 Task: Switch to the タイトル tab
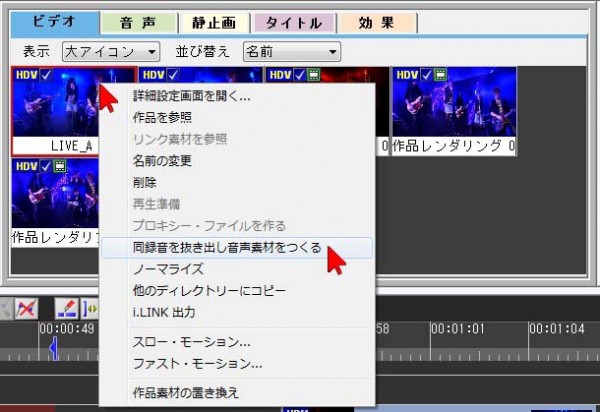point(294,22)
